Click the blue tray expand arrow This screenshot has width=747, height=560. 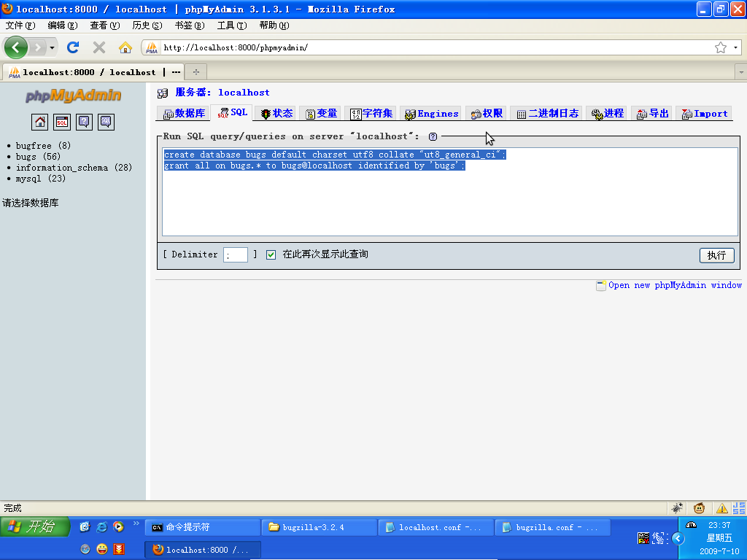(x=678, y=539)
